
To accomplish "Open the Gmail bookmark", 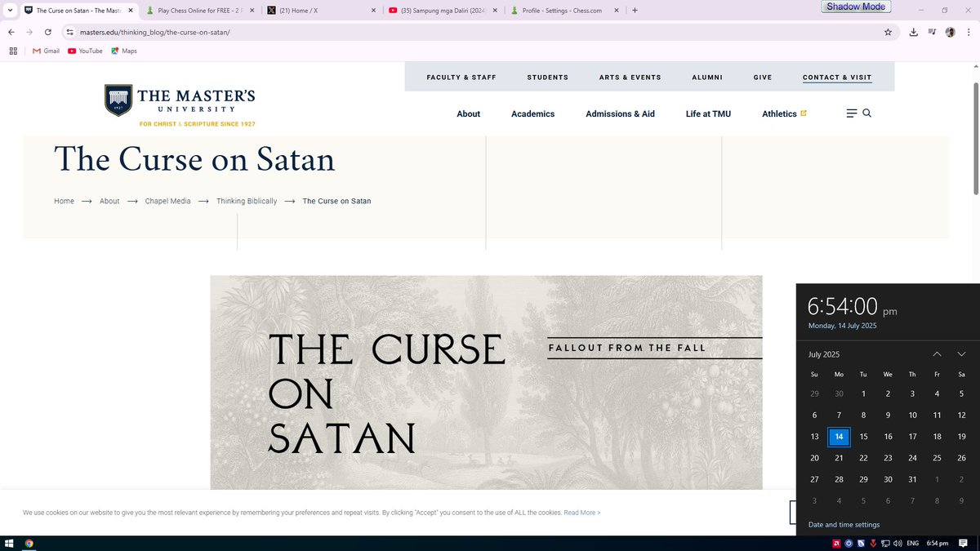I will click(x=46, y=51).
